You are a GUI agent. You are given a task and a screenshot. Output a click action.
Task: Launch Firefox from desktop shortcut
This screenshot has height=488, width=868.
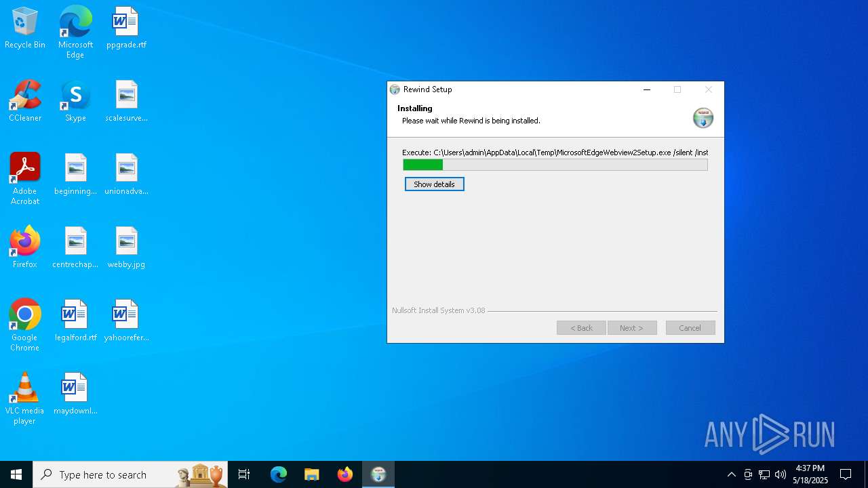coord(25,248)
